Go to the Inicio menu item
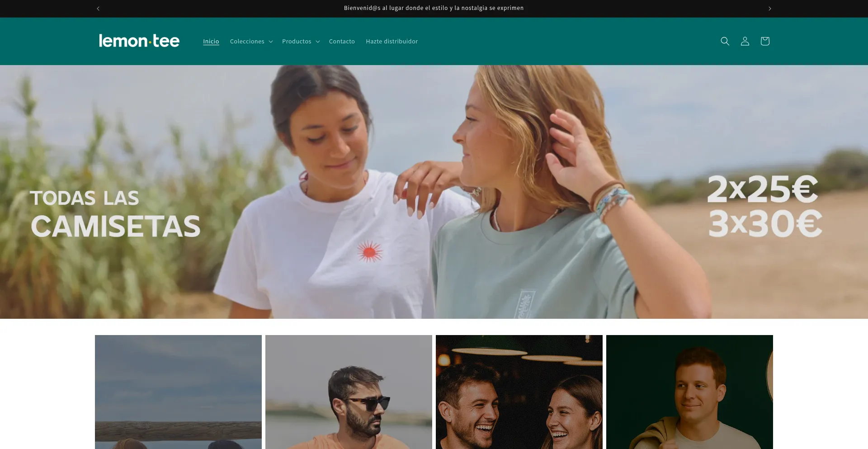The height and width of the screenshot is (449, 868). click(211, 41)
